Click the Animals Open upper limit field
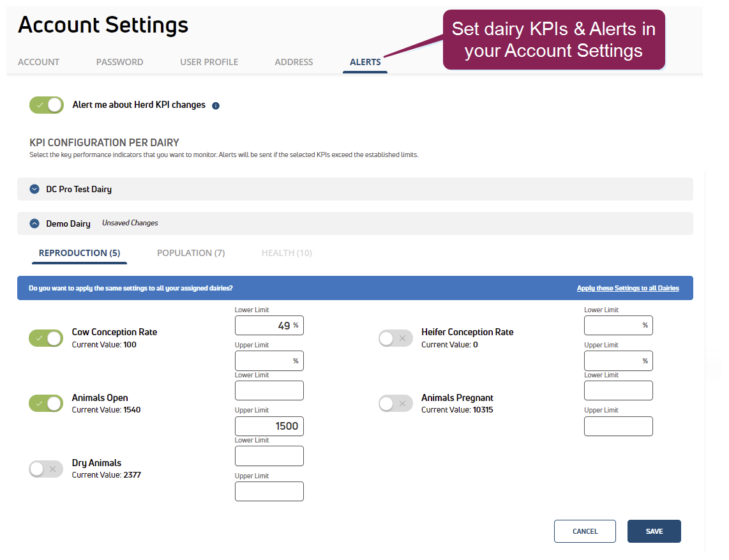The image size is (729, 560). 269,426
